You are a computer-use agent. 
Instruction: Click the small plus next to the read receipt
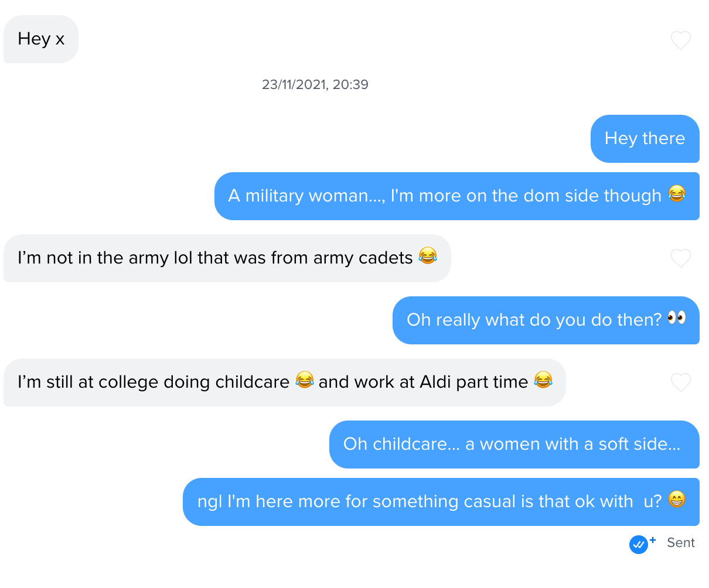tap(653, 540)
